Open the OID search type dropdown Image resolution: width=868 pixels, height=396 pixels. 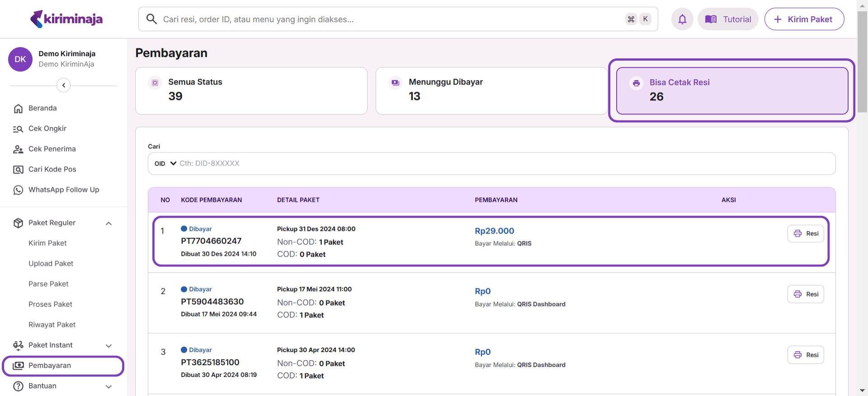(165, 163)
